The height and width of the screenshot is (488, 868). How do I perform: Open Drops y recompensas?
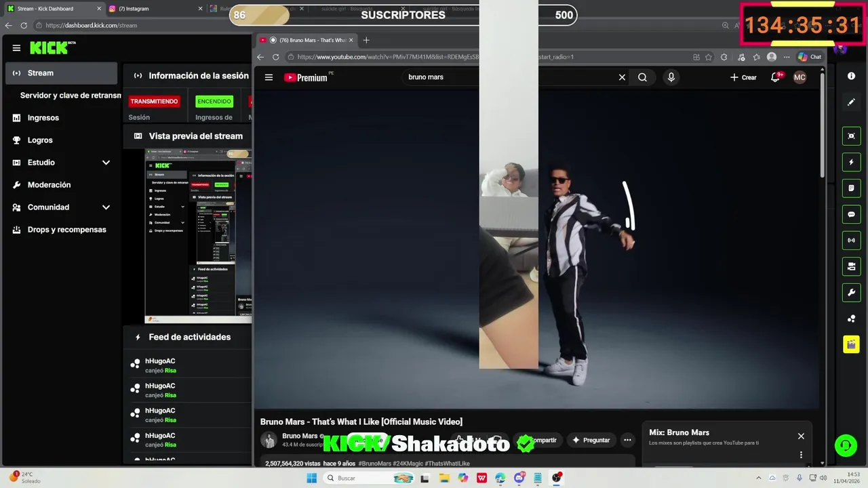coord(66,230)
